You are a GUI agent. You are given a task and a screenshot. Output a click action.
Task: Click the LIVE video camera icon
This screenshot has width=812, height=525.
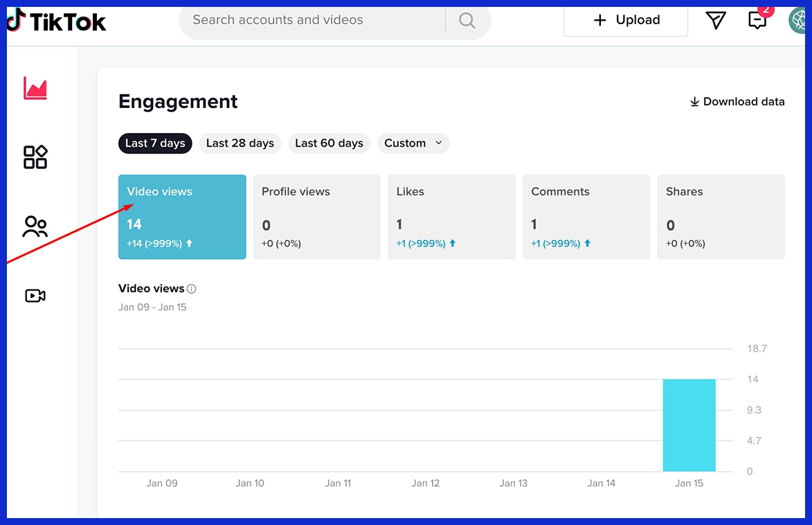[35, 295]
